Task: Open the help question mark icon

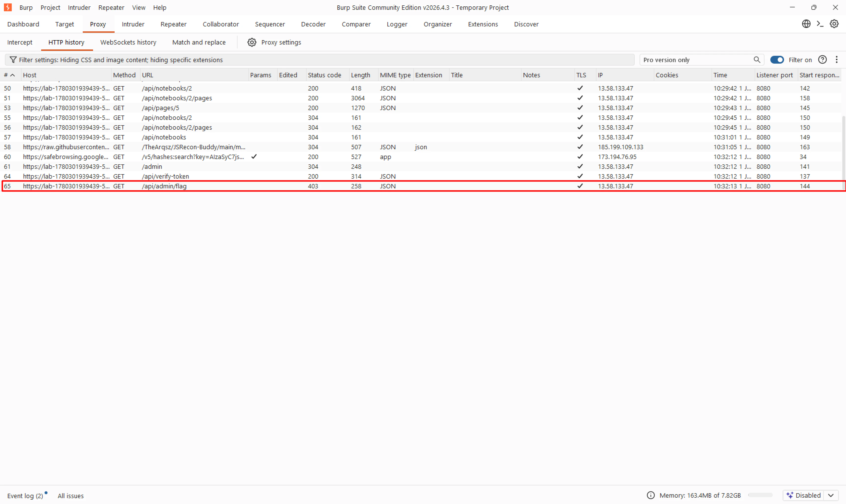Action: [822, 60]
